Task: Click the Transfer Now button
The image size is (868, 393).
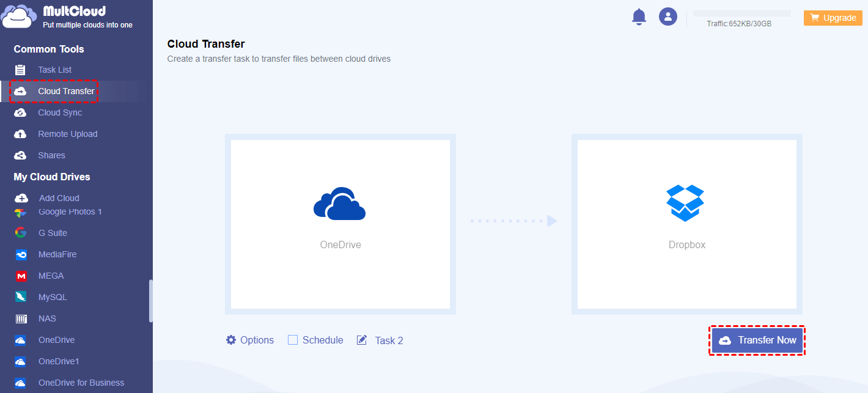Action: [757, 340]
